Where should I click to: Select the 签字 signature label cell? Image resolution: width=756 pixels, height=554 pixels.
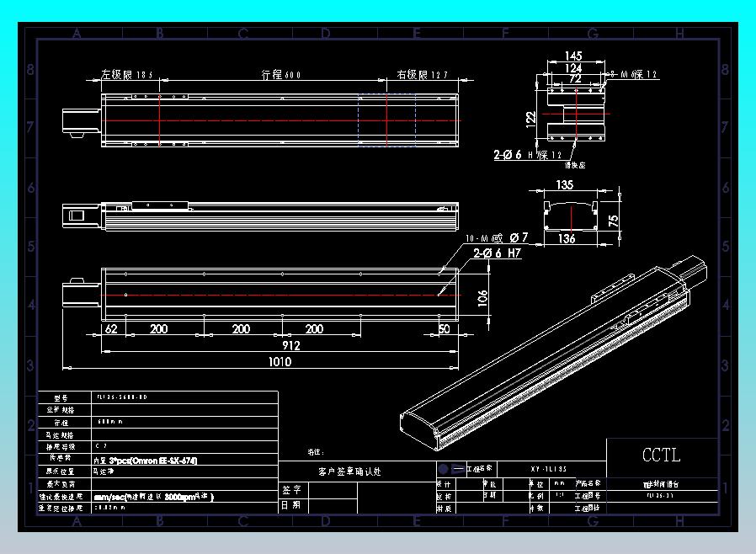pyautogui.click(x=291, y=490)
